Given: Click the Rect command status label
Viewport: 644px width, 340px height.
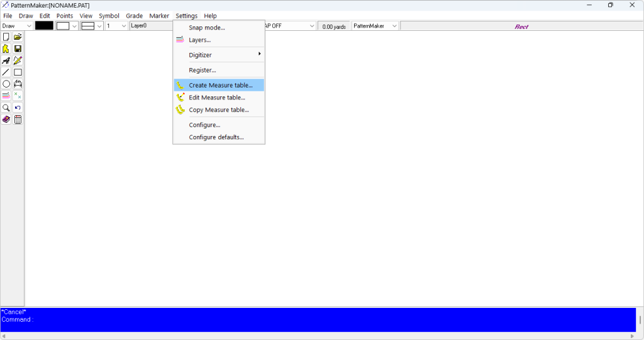Looking at the screenshot, I should [x=521, y=26].
